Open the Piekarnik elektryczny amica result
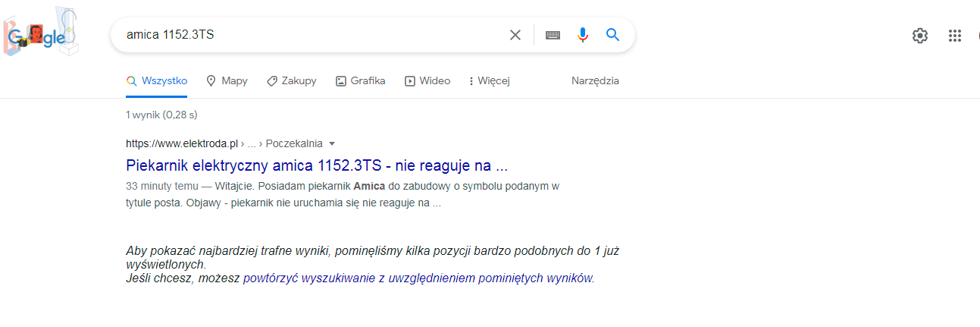This screenshot has width=980, height=327. click(x=316, y=165)
